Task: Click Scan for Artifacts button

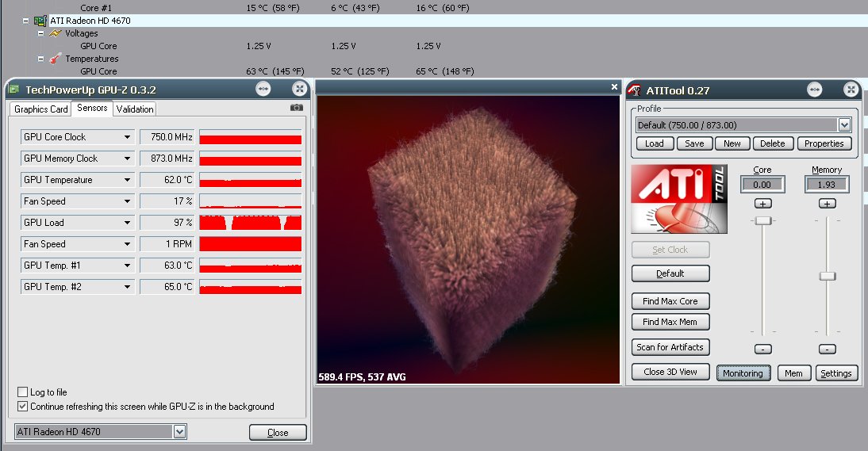Action: [x=670, y=347]
